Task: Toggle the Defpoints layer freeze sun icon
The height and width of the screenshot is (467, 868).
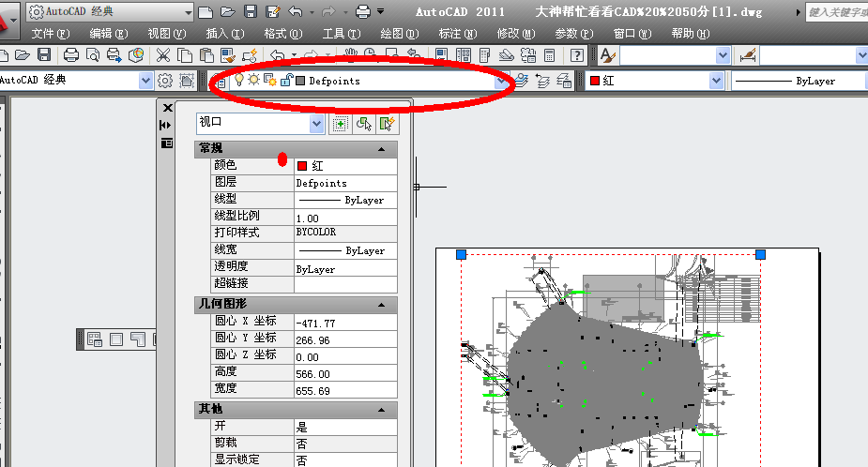Action: pos(253,80)
